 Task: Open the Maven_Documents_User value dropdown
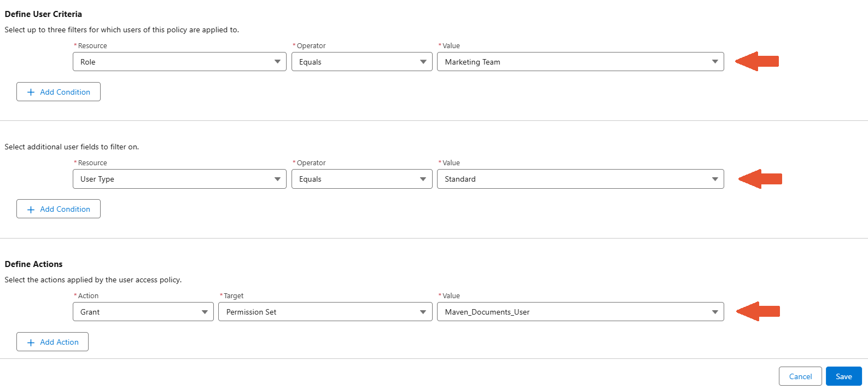[580, 312]
